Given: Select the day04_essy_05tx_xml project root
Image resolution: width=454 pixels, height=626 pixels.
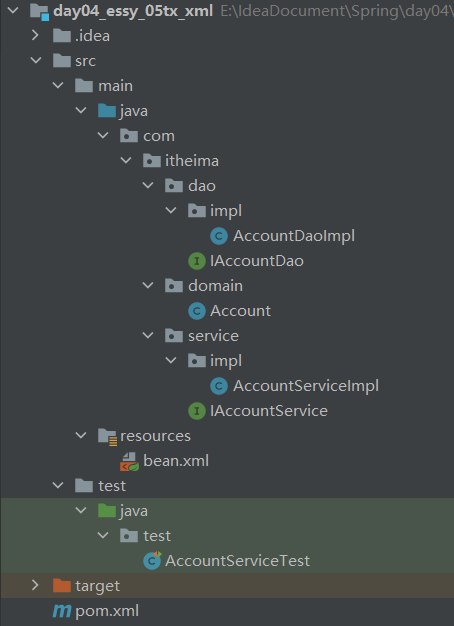Looking at the screenshot, I should coord(133,11).
